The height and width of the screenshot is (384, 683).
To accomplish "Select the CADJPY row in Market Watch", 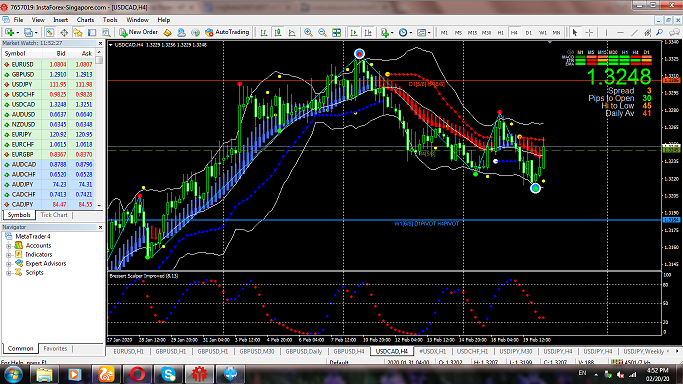I will (x=48, y=205).
